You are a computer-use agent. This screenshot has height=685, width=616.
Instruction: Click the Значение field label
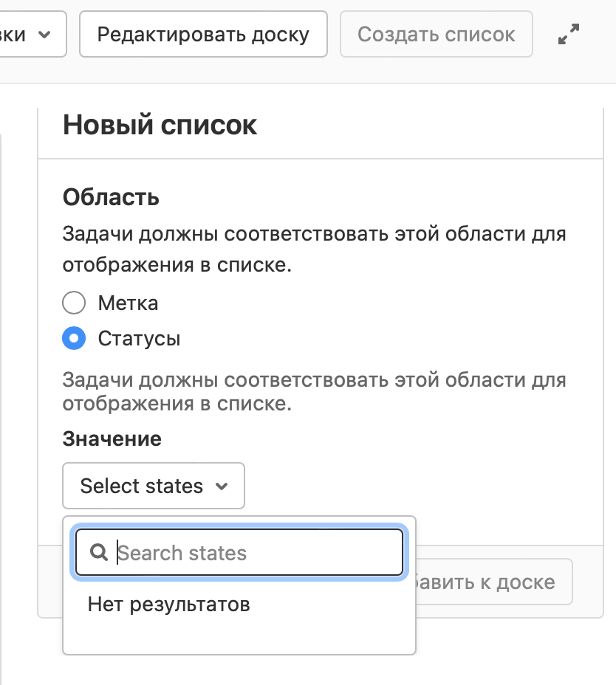coord(112,439)
